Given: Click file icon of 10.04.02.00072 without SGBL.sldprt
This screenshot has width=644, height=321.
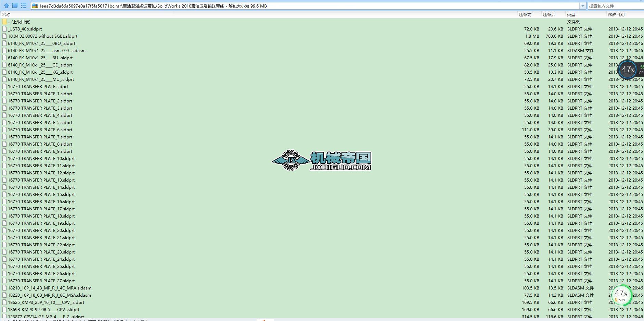Looking at the screenshot, I should (x=4, y=36).
